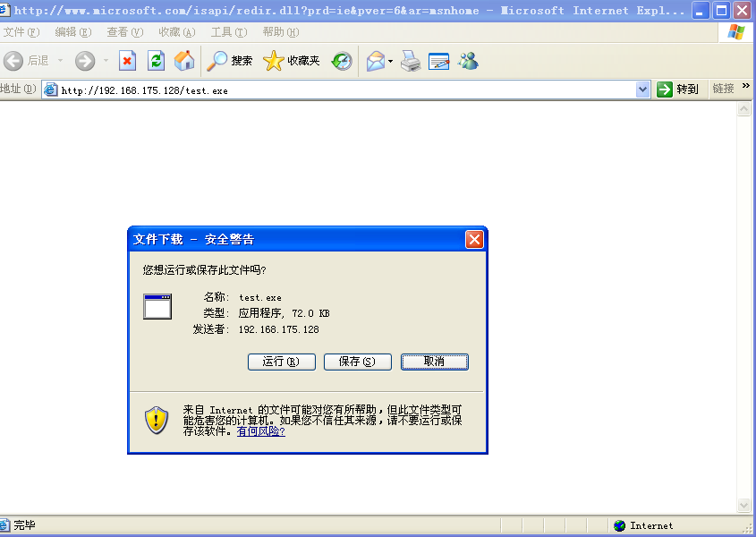Expand the Mail dropdown arrow
This screenshot has height=537, width=756.
(x=391, y=61)
